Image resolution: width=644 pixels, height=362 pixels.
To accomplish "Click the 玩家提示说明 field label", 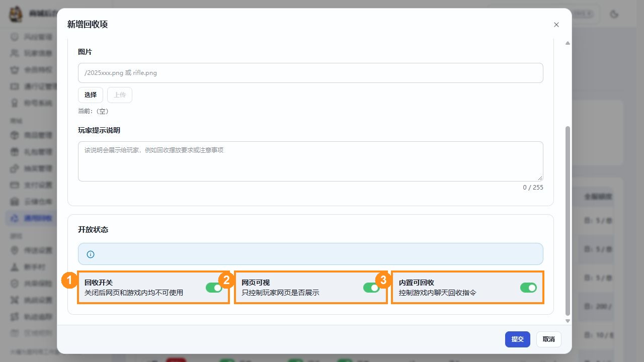I will tap(99, 131).
